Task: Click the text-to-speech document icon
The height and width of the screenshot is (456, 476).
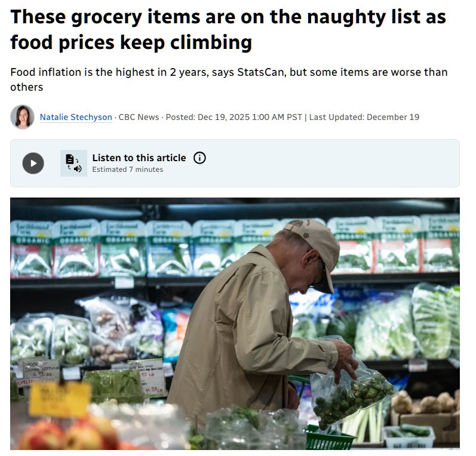Action: coord(73,163)
